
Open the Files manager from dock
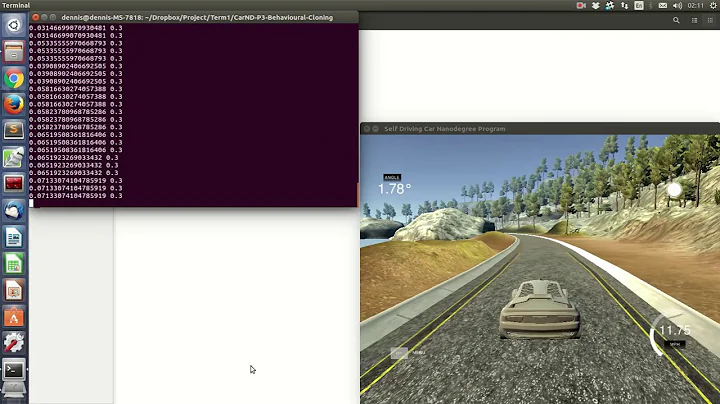[14, 52]
